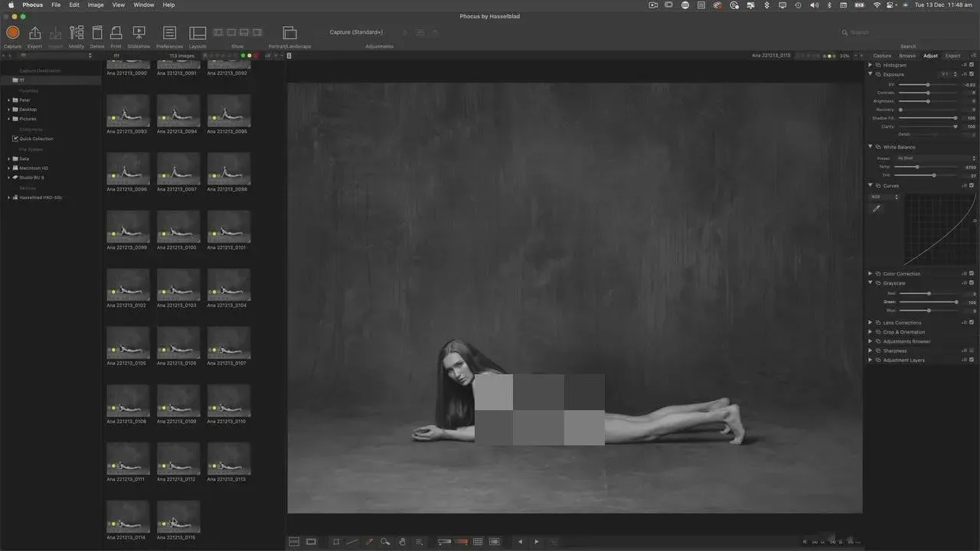This screenshot has height=551, width=980.
Task: Pick the curves eyedropper tool
Action: [x=877, y=208]
